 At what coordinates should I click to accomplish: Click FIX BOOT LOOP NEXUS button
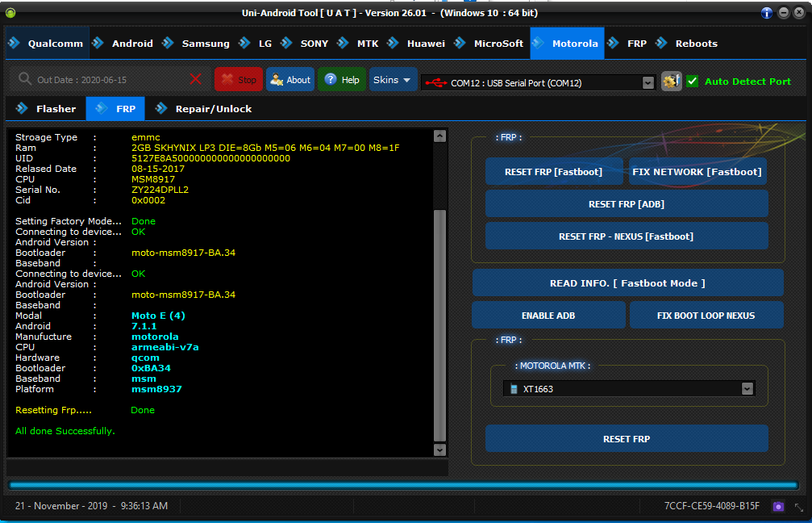coord(706,315)
